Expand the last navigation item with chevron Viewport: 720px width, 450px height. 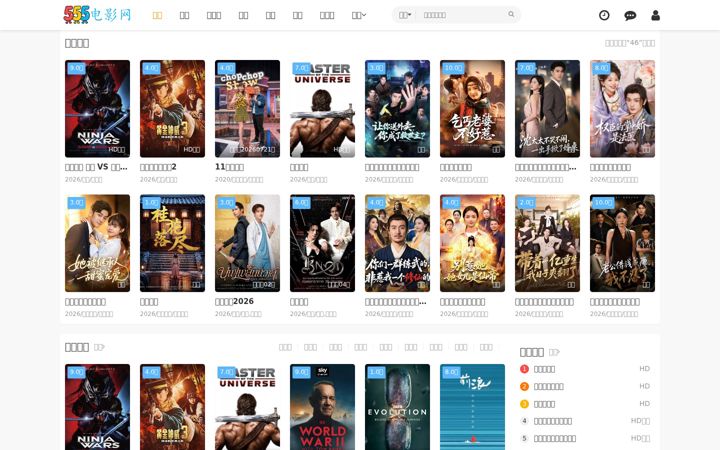pyautogui.click(x=359, y=16)
